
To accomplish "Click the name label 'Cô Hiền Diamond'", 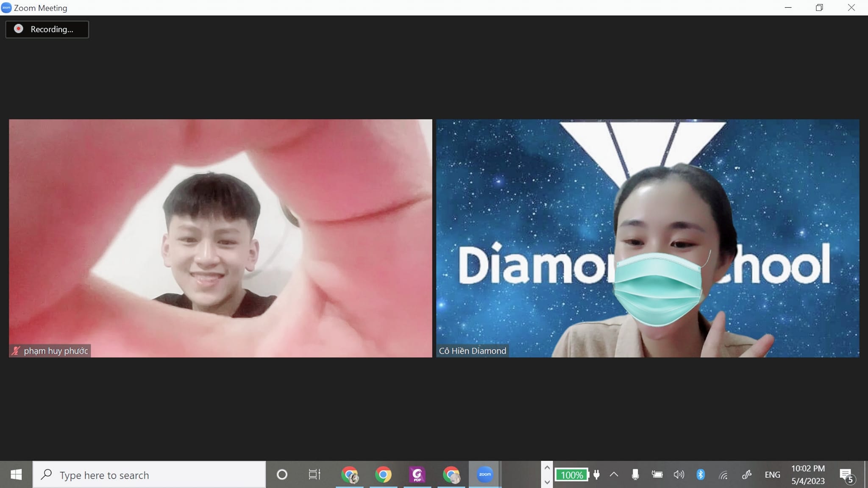I will [473, 351].
